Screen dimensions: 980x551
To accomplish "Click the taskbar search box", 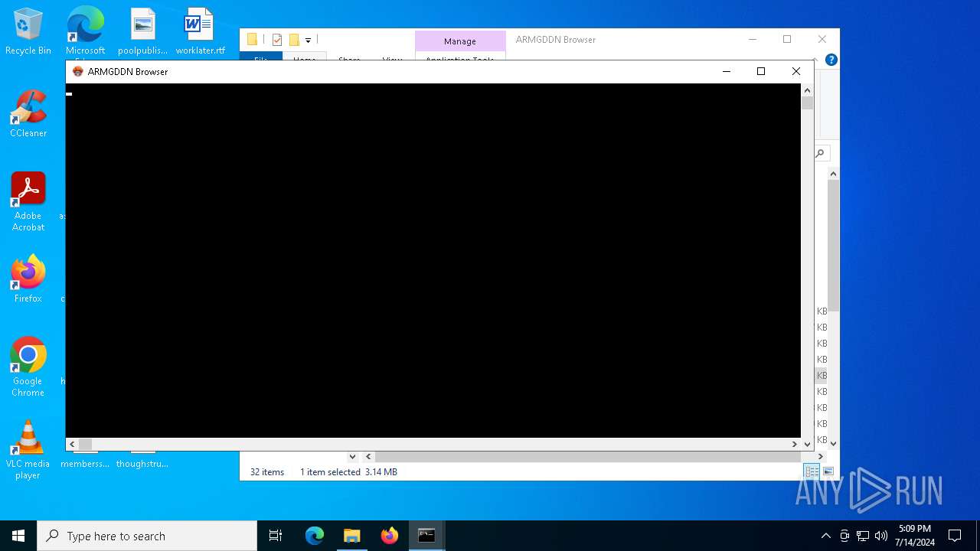I will [x=147, y=536].
